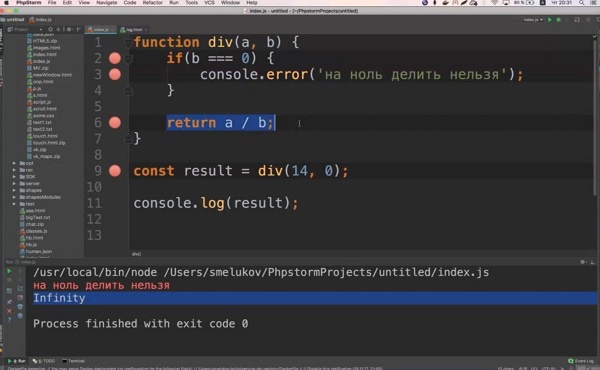This screenshot has width=600, height=370.
Task: Click the 'Process finished with exit code 0' line
Action: point(140,324)
